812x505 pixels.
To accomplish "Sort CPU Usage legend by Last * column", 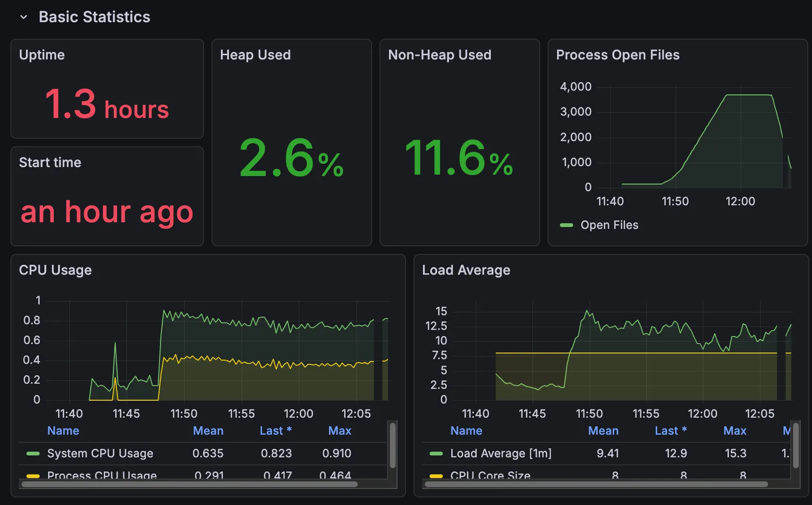I will coord(276,431).
